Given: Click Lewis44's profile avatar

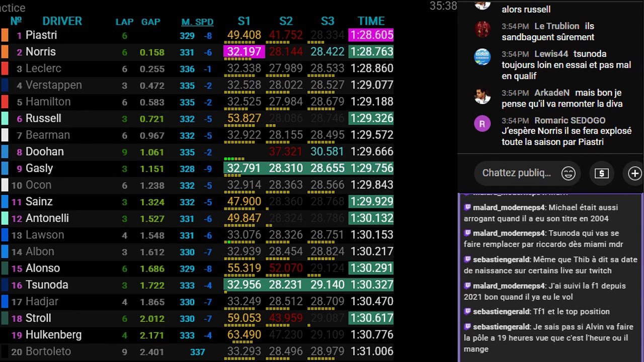Looking at the screenshot, I should pos(482,57).
